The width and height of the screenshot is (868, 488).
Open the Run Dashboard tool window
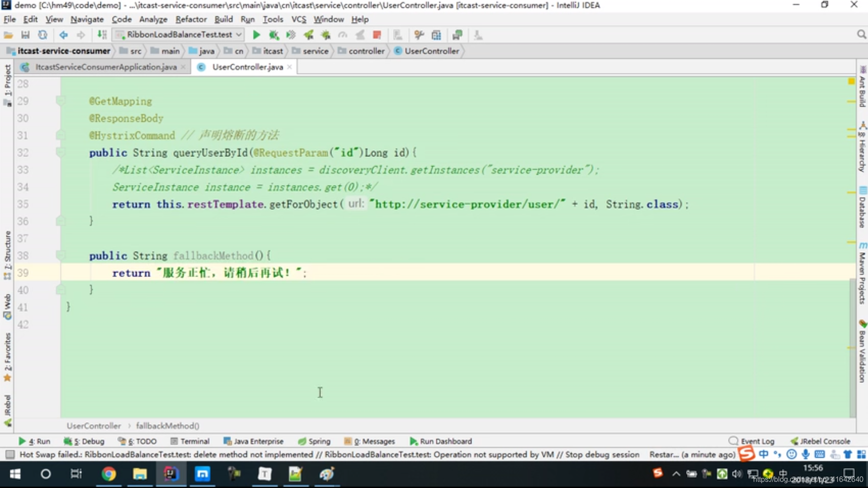[441, 441]
